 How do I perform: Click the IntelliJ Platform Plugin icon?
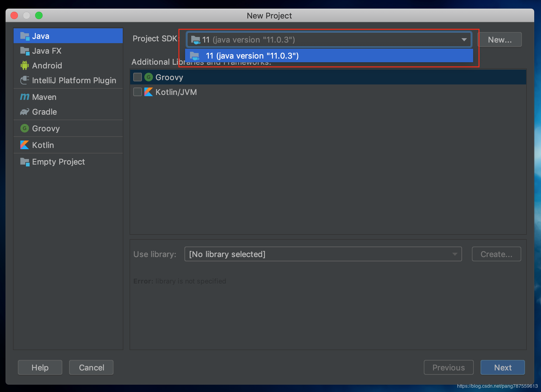pyautogui.click(x=25, y=80)
